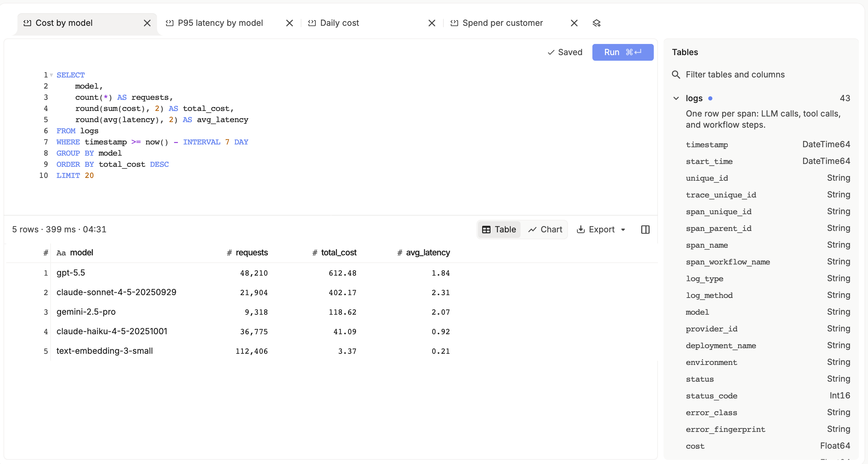Collapse the logs table tree
The image size is (868, 464).
(x=676, y=98)
